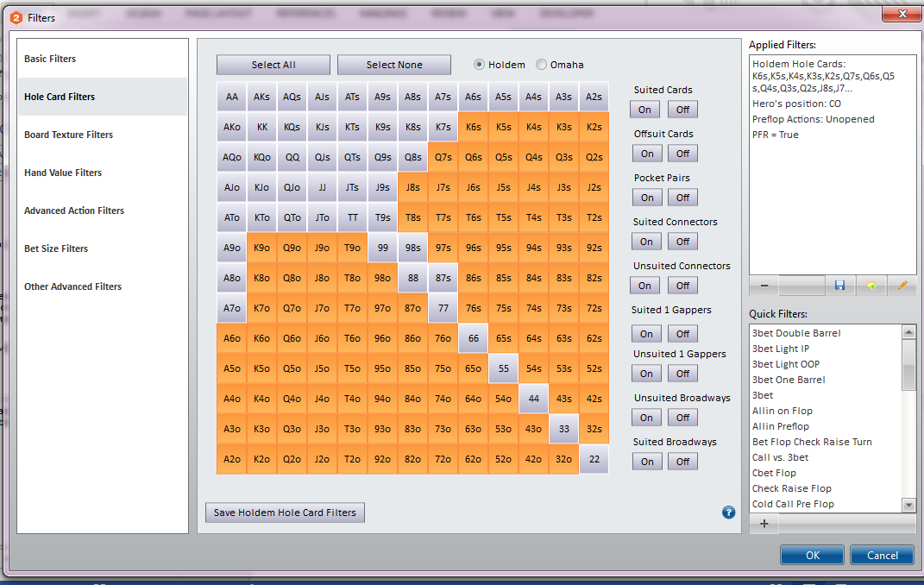Select quick filter 3bet One Barrel
Screen dimensions: 924x585
[789, 380]
